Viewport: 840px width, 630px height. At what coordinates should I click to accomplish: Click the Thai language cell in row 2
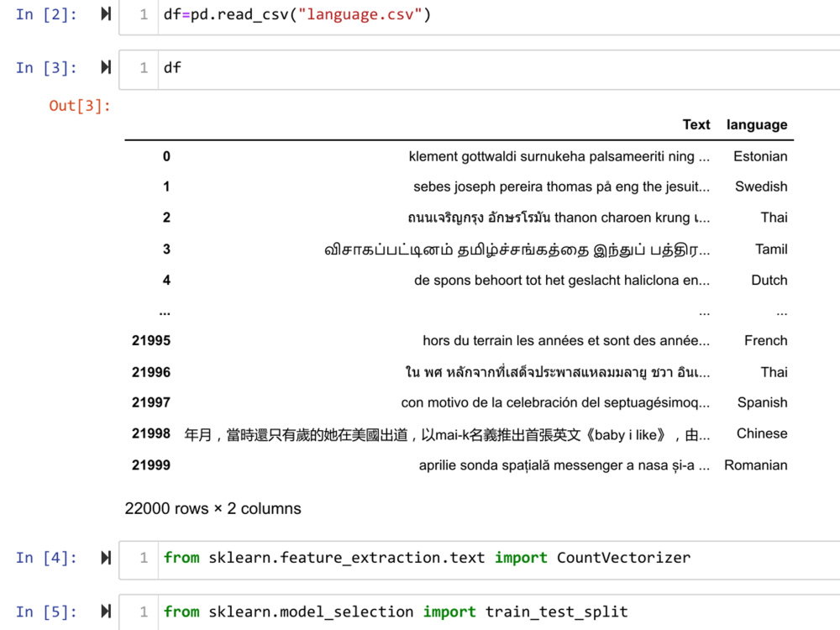(x=774, y=218)
